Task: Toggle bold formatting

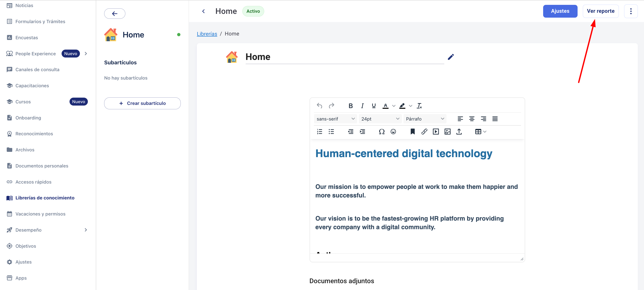Action: pyautogui.click(x=350, y=106)
